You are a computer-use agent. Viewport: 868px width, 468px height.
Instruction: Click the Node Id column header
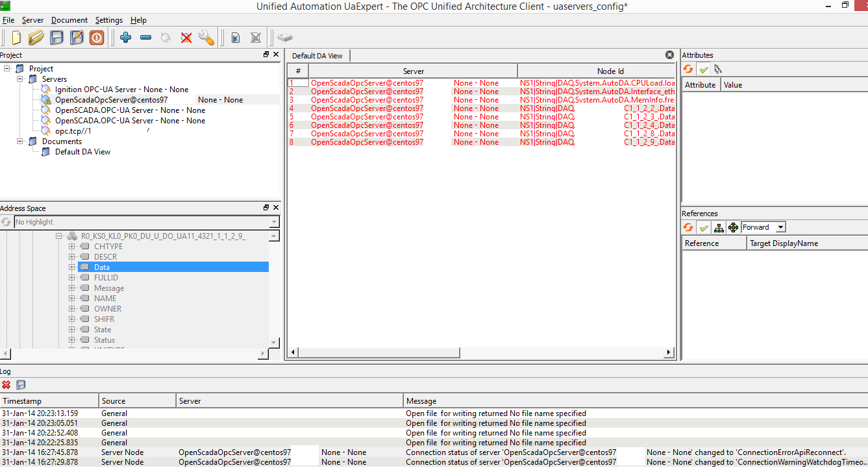click(610, 71)
